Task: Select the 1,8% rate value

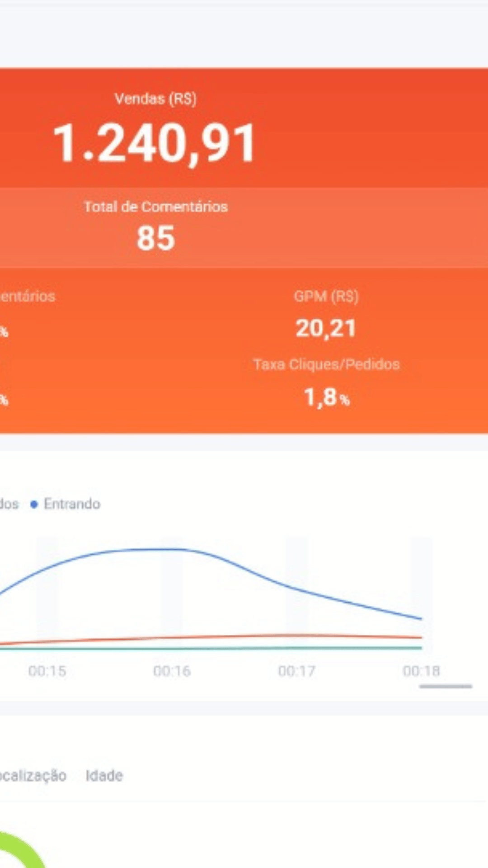Action: coord(327,397)
